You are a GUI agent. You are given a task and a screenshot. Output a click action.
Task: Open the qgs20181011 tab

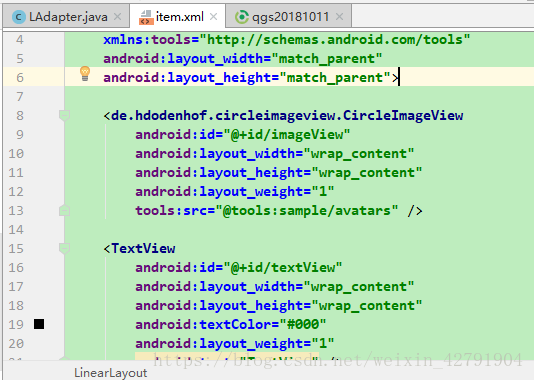[x=289, y=16]
